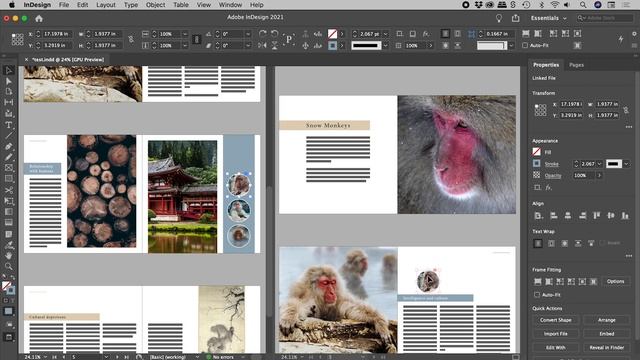The width and height of the screenshot is (640, 360).
Task: Open the Stroke weight dropdown in Properties
Action: click(x=599, y=164)
